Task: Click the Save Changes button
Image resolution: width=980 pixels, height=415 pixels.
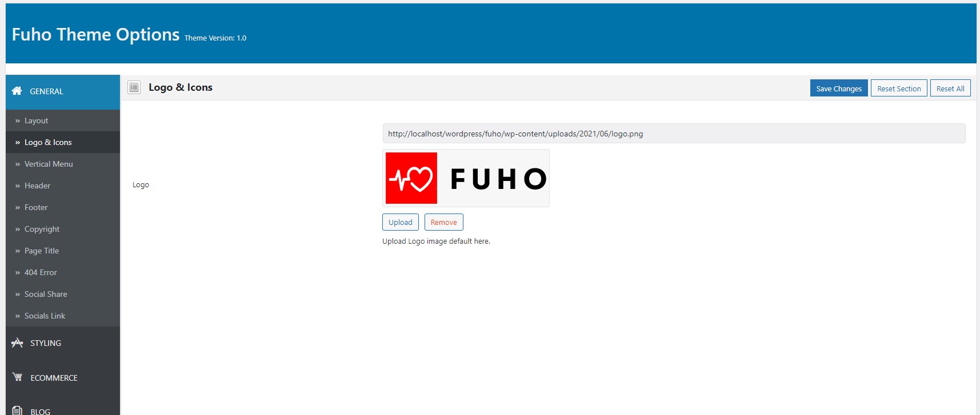Action: coord(839,88)
